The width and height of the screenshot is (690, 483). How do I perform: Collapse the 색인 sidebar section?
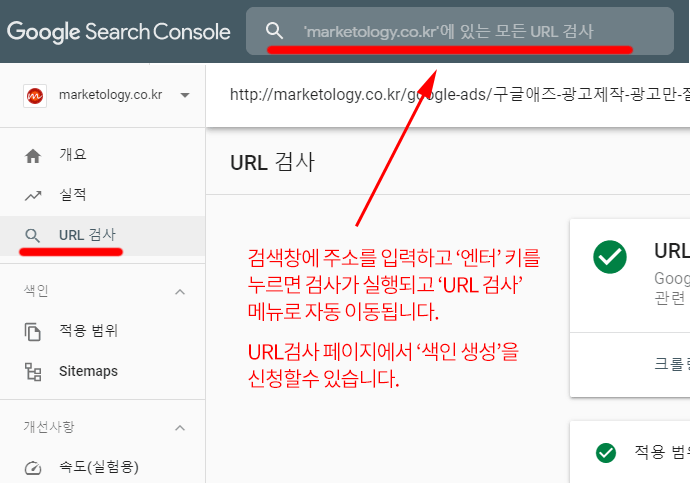pos(180,291)
